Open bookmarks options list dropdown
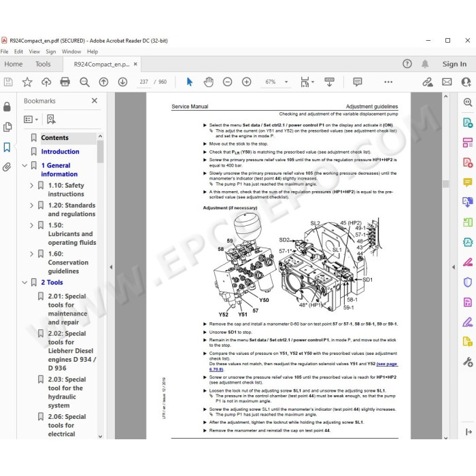This screenshot has height=476, width=476. click(x=31, y=119)
